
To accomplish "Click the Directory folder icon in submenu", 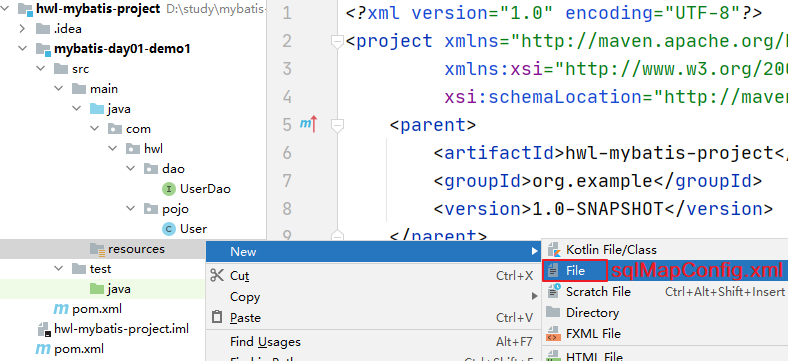I will point(553,312).
